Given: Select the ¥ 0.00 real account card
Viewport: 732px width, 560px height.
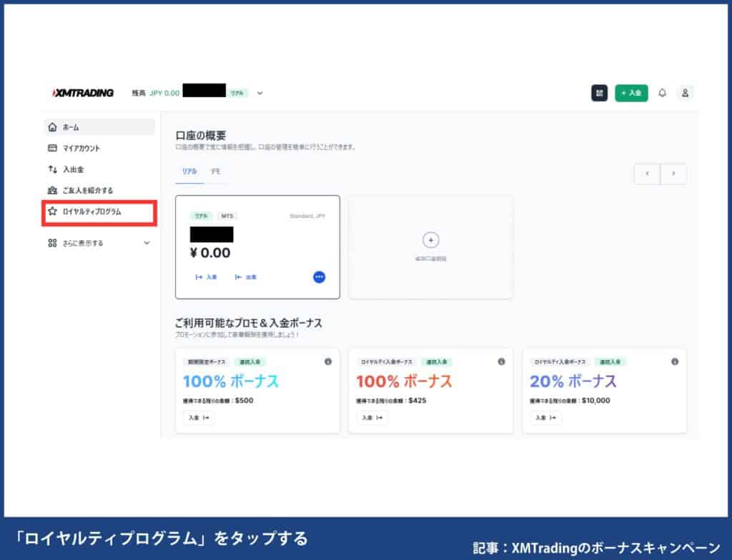Looking at the screenshot, I should point(257,247).
